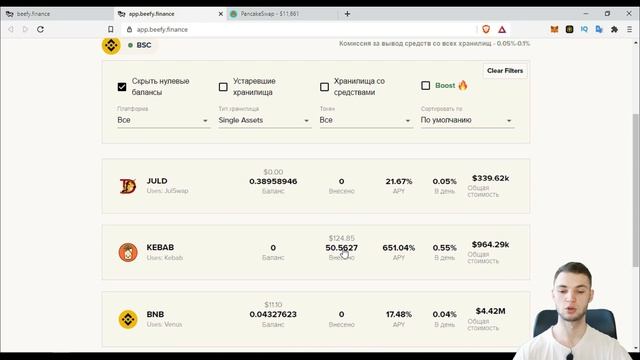The image size is (640, 360).
Task: Open the BNB vault row
Action: coord(316,319)
